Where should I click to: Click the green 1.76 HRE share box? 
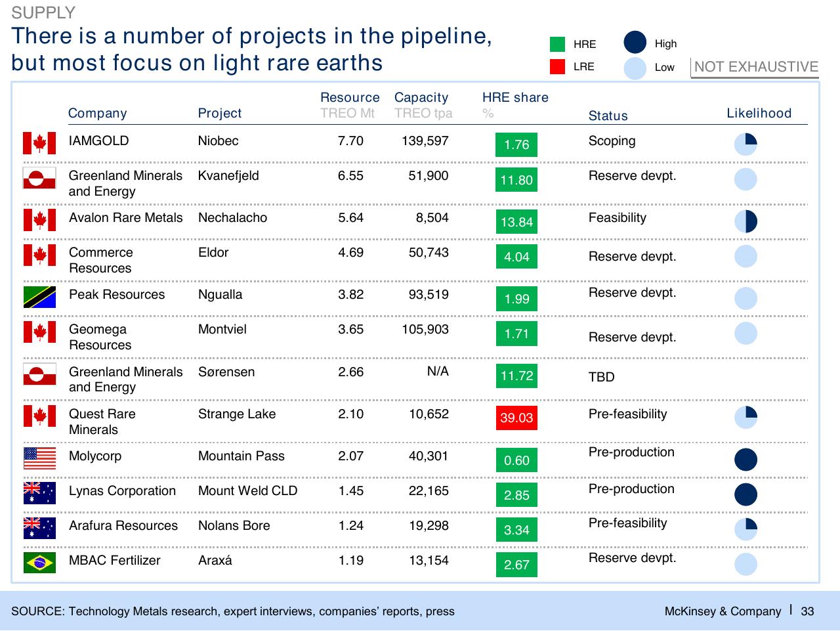tap(516, 144)
